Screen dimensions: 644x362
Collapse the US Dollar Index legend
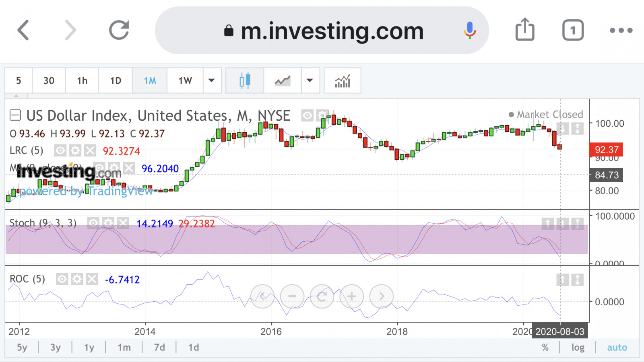[x=15, y=115]
